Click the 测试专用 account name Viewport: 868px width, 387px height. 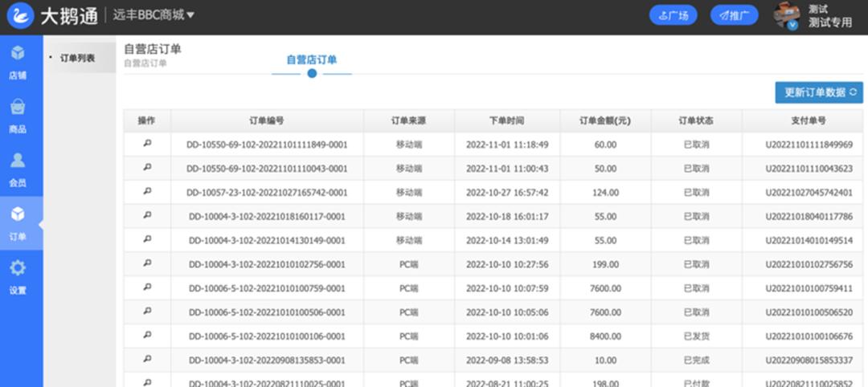(829, 22)
